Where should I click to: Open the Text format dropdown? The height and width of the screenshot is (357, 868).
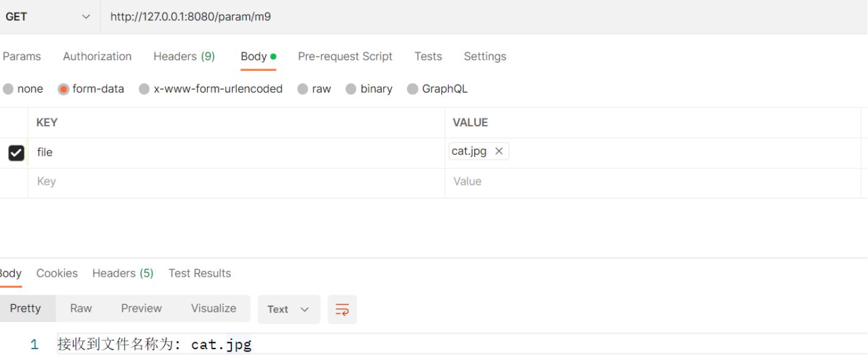click(289, 309)
